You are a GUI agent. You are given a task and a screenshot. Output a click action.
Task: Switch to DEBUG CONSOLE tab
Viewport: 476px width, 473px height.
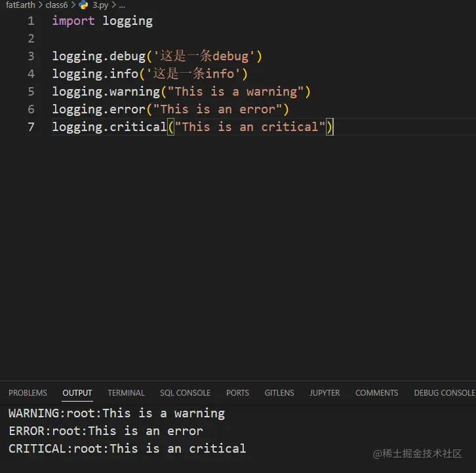coord(445,392)
